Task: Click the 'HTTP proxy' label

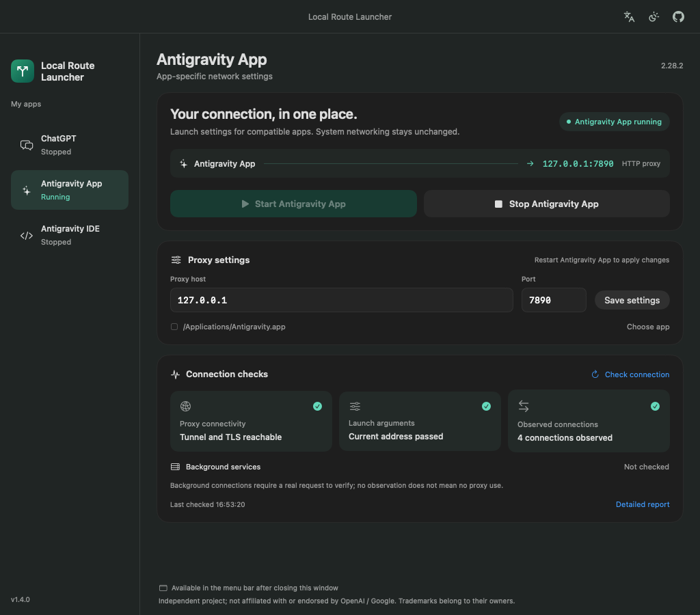Action: [x=641, y=164]
